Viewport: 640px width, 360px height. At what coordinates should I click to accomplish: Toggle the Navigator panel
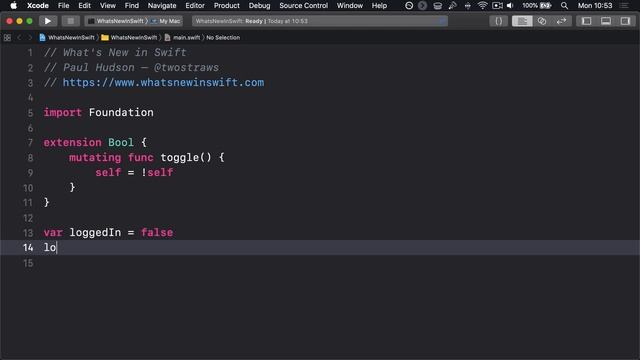click(586, 21)
